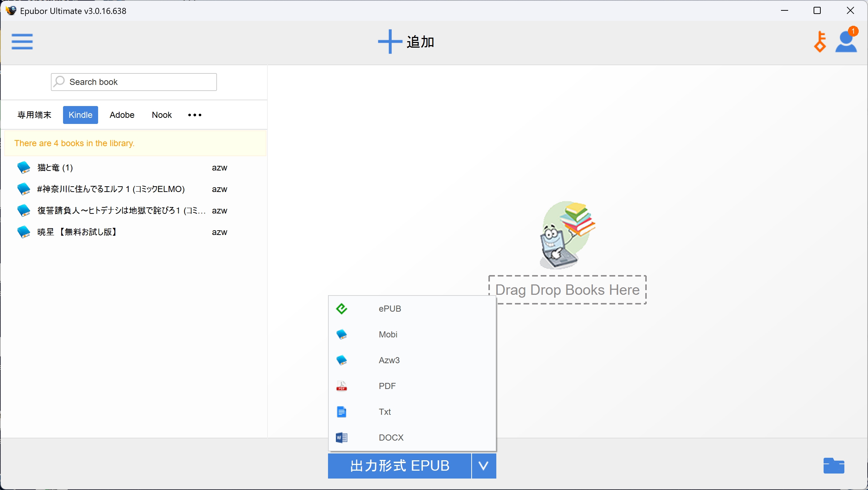Open the orange key registration icon
Image resolution: width=868 pixels, height=490 pixels.
click(x=820, y=42)
